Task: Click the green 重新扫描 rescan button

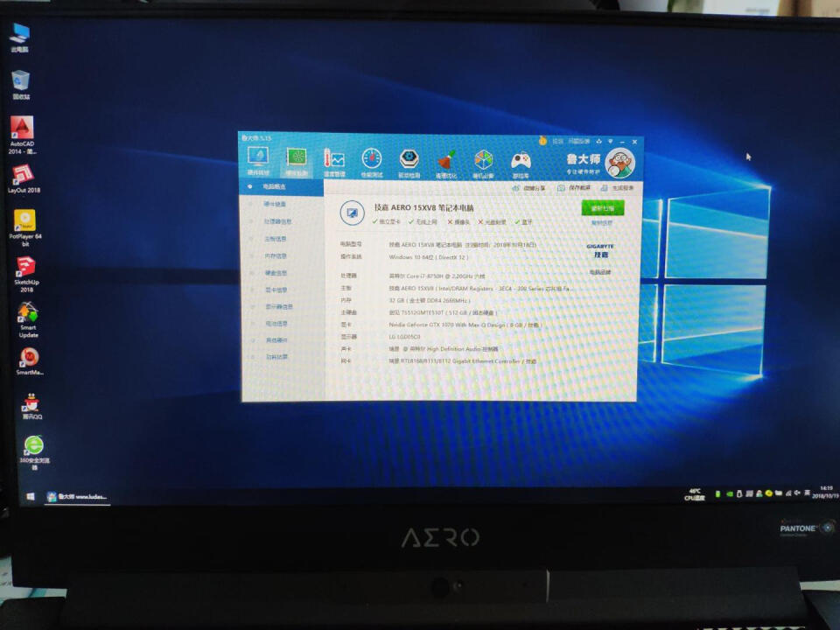Action: click(x=603, y=208)
